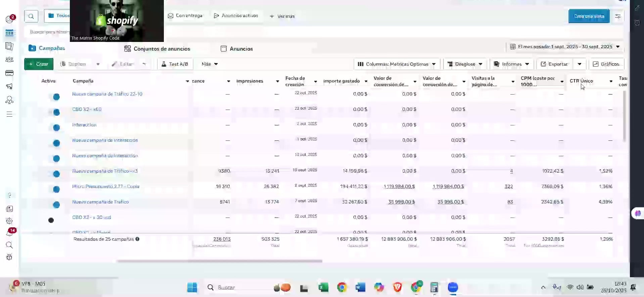Screen dimensions: 644x297
Task: Open the sidebar settings gear icon
Action: 9,221
